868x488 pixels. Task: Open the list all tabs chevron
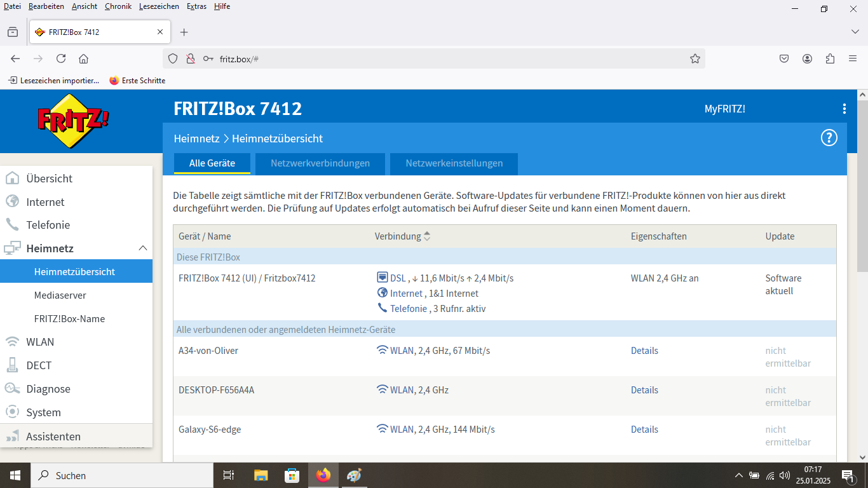click(x=855, y=32)
